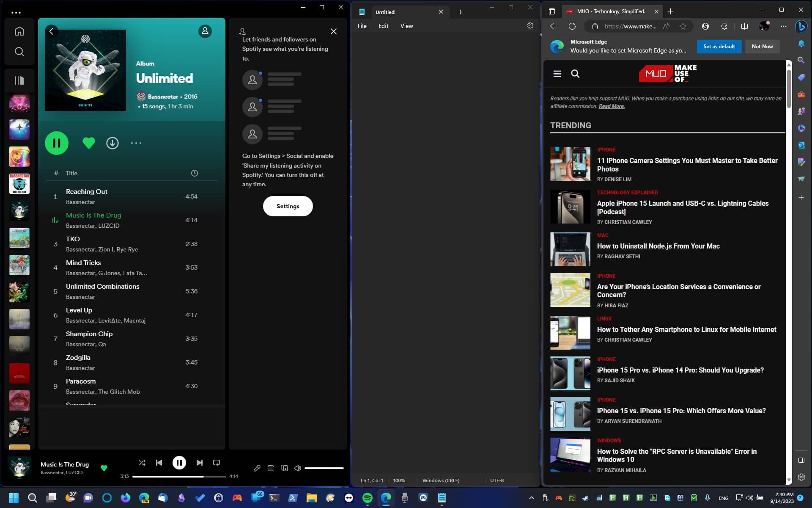Open more options for the Unlimited album
The image size is (812, 508).
[x=136, y=143]
